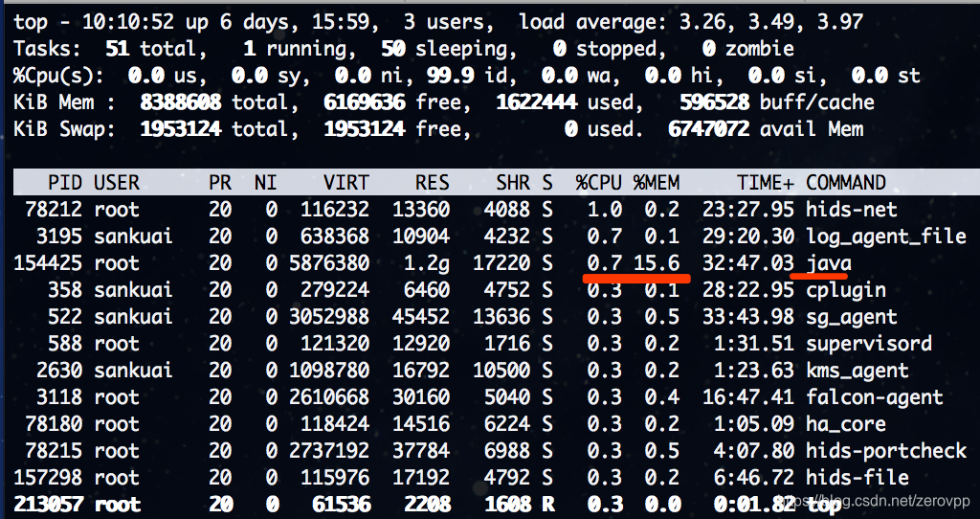Click the 99.9 id CPU value
Image resolution: width=980 pixels, height=519 pixels.
click(x=450, y=76)
